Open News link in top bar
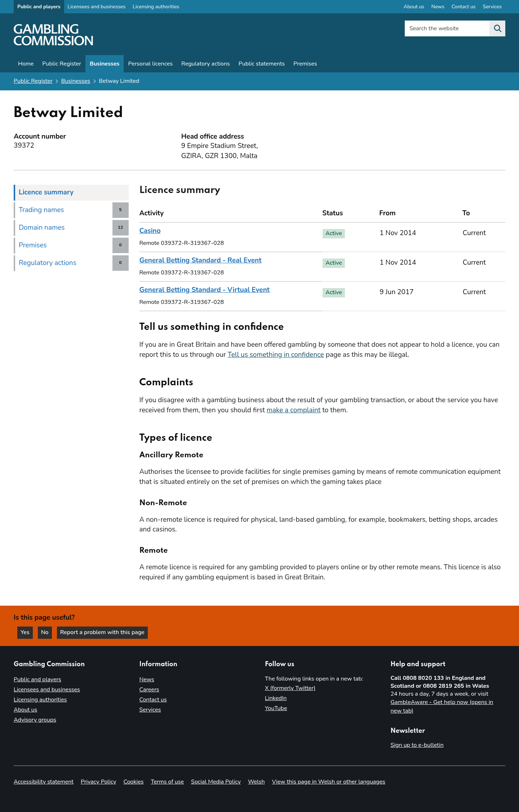519x812 pixels. (438, 6)
